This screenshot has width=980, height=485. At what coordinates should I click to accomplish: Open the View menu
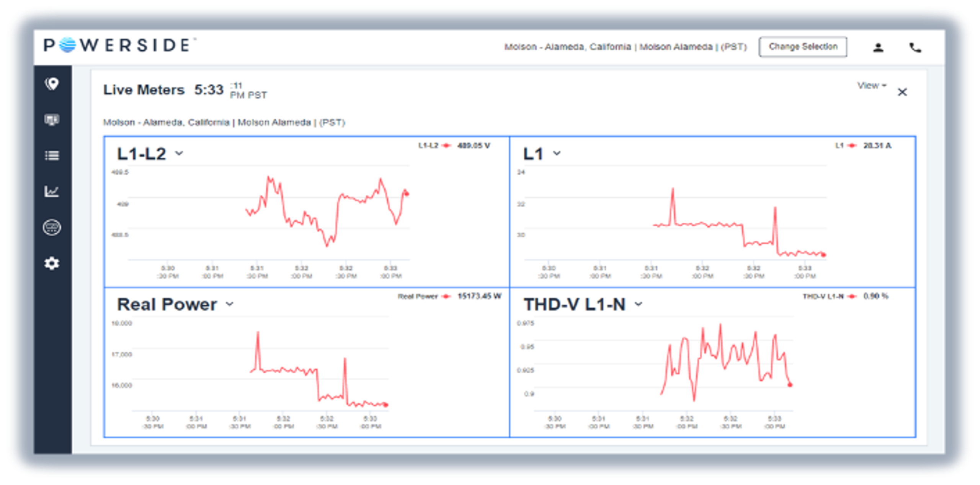[872, 85]
